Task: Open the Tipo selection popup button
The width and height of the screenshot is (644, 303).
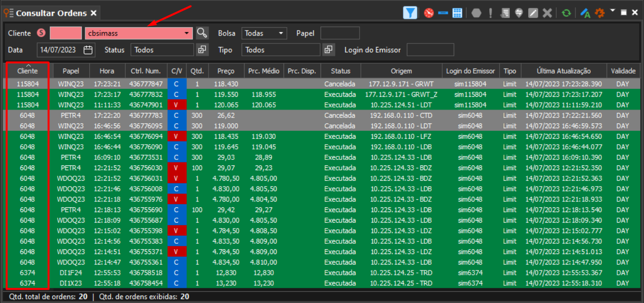Action: pyautogui.click(x=328, y=49)
